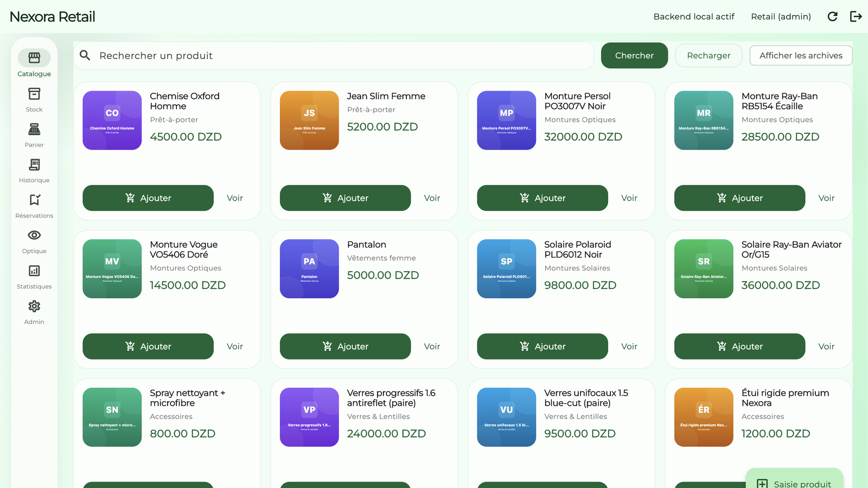Image resolution: width=868 pixels, height=488 pixels.
Task: Open the Panier cart icon
Action: pyautogui.click(x=34, y=129)
